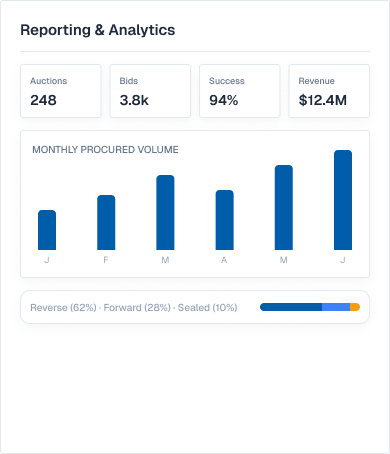Click the A axis label
The width and height of the screenshot is (390, 454).
pyautogui.click(x=224, y=260)
